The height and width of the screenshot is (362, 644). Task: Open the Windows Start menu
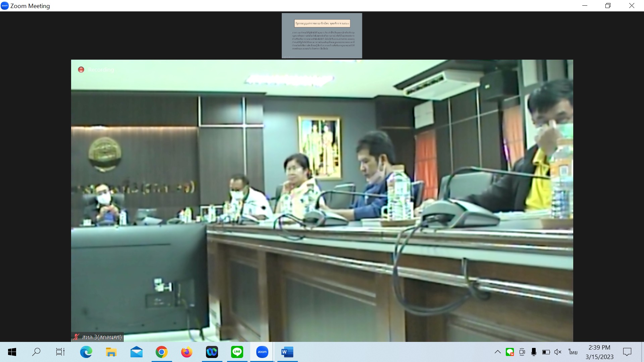click(x=12, y=352)
